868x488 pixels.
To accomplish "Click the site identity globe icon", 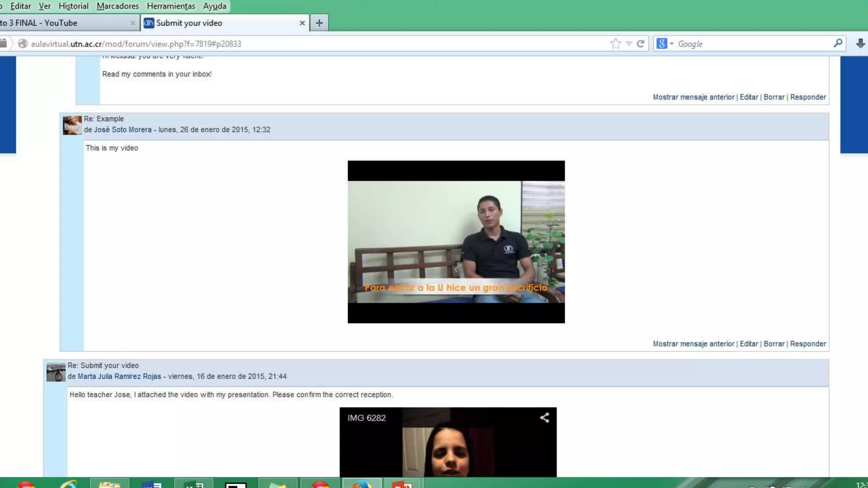I will point(22,44).
